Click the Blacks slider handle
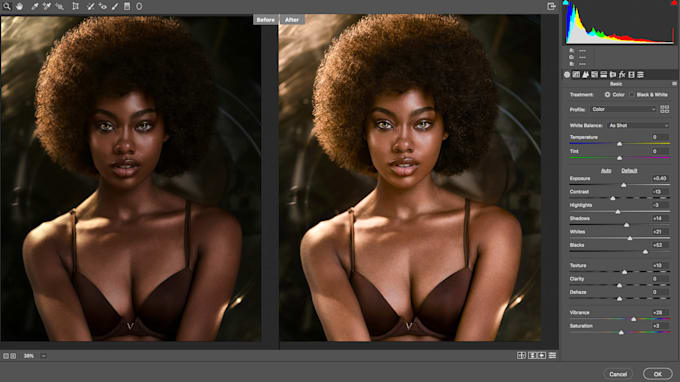This screenshot has width=680, height=382. pyautogui.click(x=645, y=252)
